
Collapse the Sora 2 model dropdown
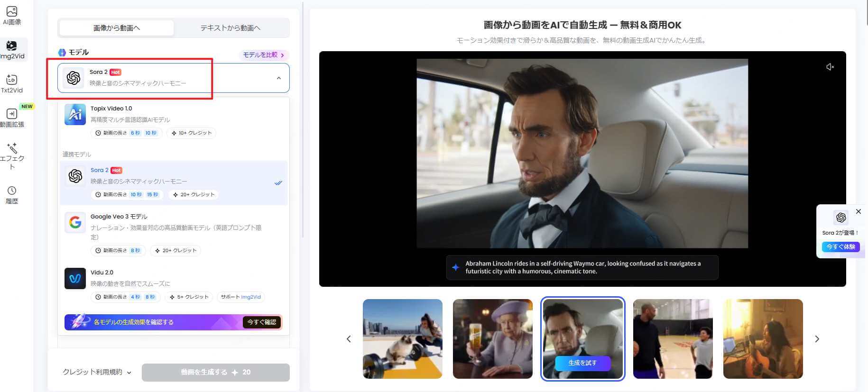[x=278, y=78]
